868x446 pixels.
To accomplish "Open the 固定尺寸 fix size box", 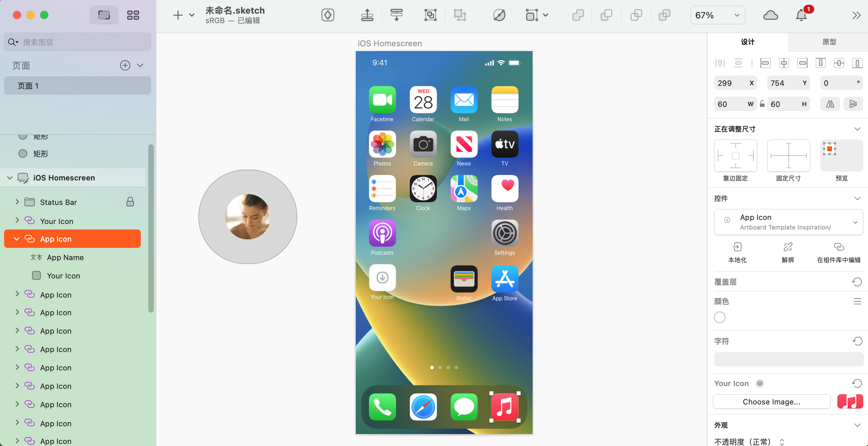I will coord(788,156).
